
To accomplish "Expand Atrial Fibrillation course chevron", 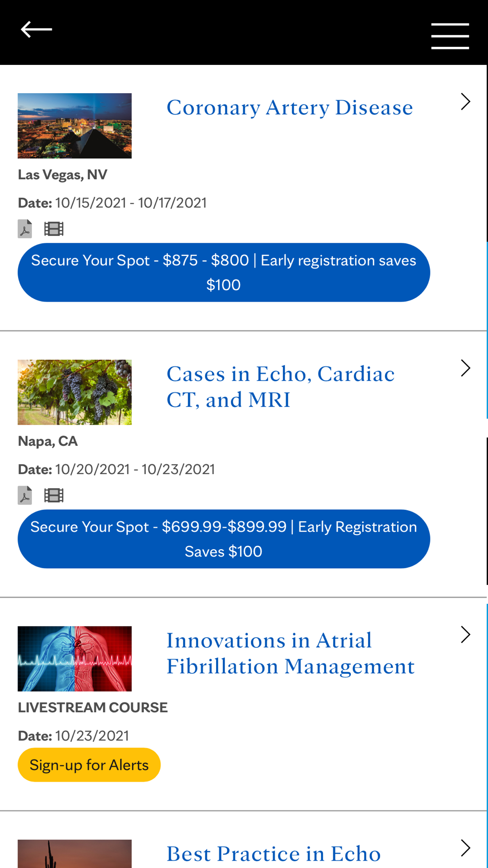I will [x=466, y=635].
